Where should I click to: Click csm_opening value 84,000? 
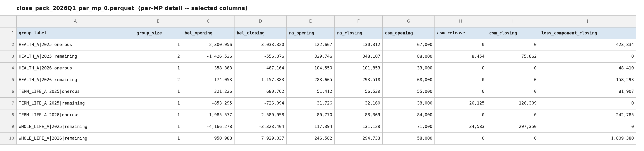[x=409, y=115]
